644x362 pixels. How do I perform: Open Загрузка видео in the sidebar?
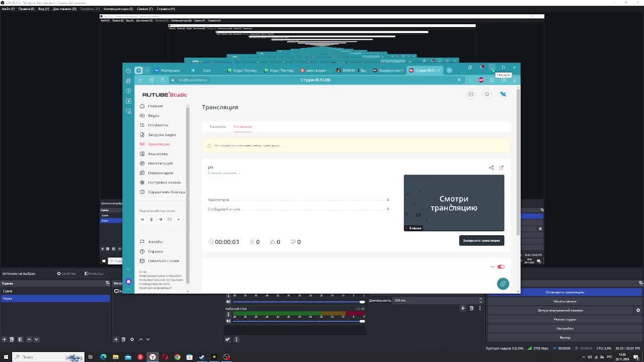coord(157,135)
